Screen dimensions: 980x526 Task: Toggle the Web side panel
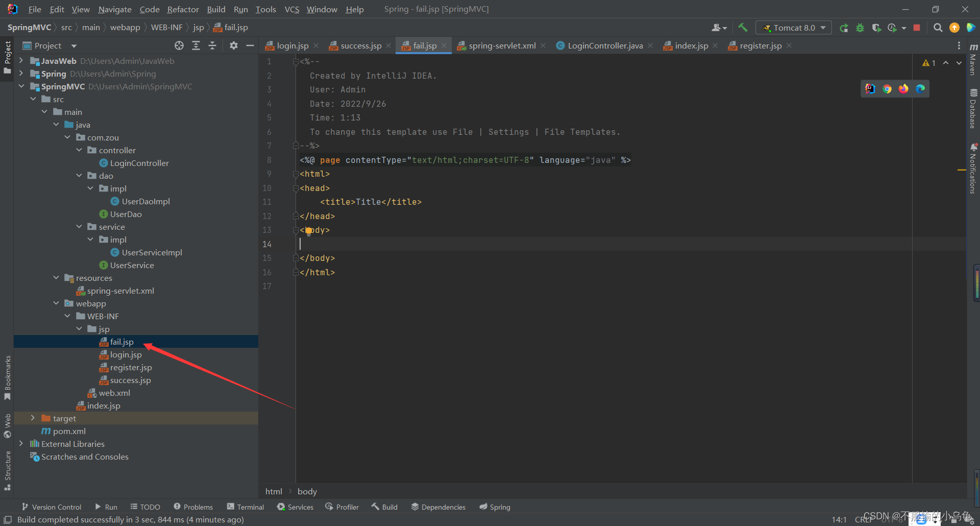click(x=7, y=426)
